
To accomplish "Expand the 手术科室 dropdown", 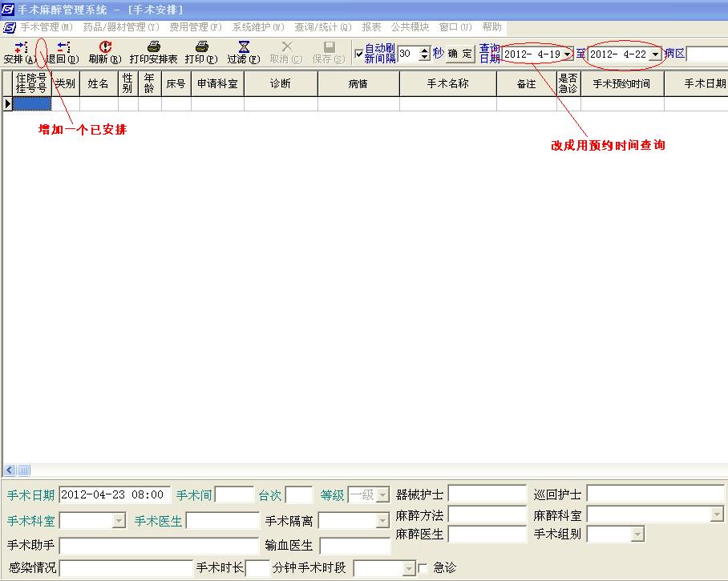I will point(119,521).
